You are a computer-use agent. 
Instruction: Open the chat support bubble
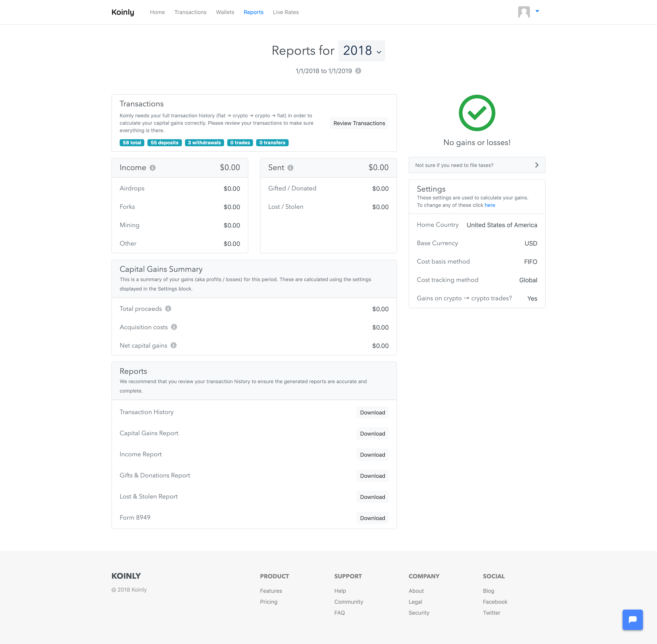tap(632, 619)
